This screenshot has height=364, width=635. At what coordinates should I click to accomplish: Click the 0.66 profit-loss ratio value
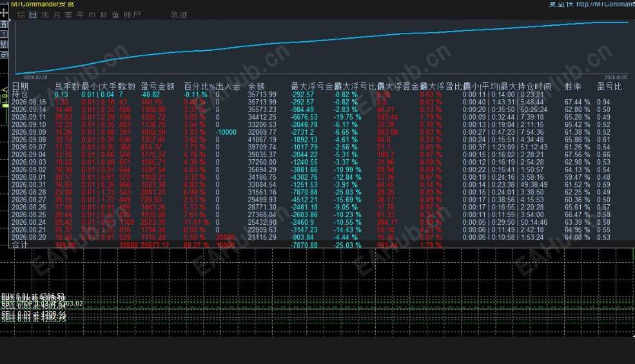click(603, 155)
